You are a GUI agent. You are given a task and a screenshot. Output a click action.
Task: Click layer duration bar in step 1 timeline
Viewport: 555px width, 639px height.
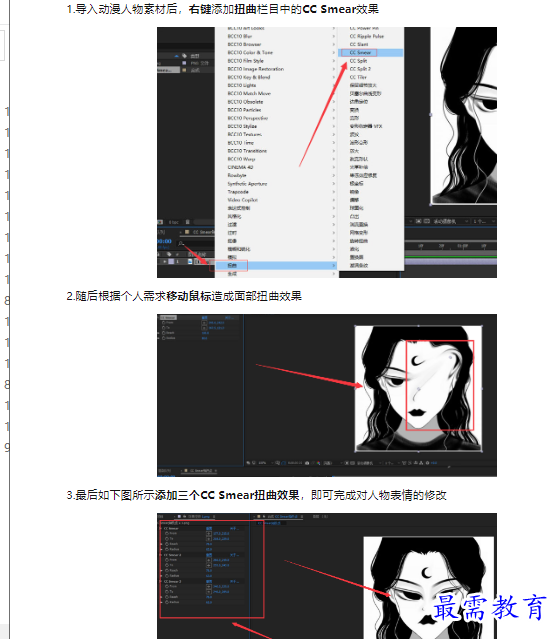click(x=450, y=261)
